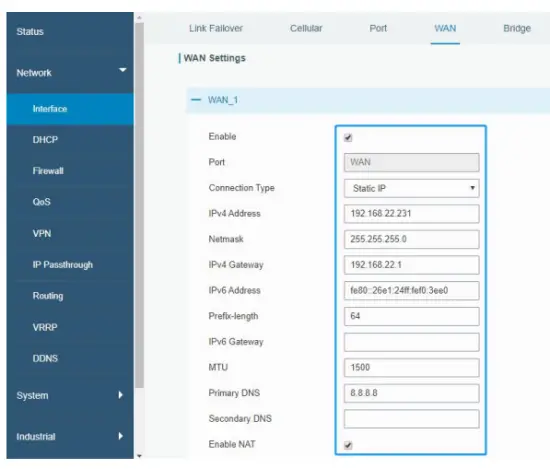Click the sidebar scroll down arrow
Screen dimensions: 550x469
click(139, 456)
